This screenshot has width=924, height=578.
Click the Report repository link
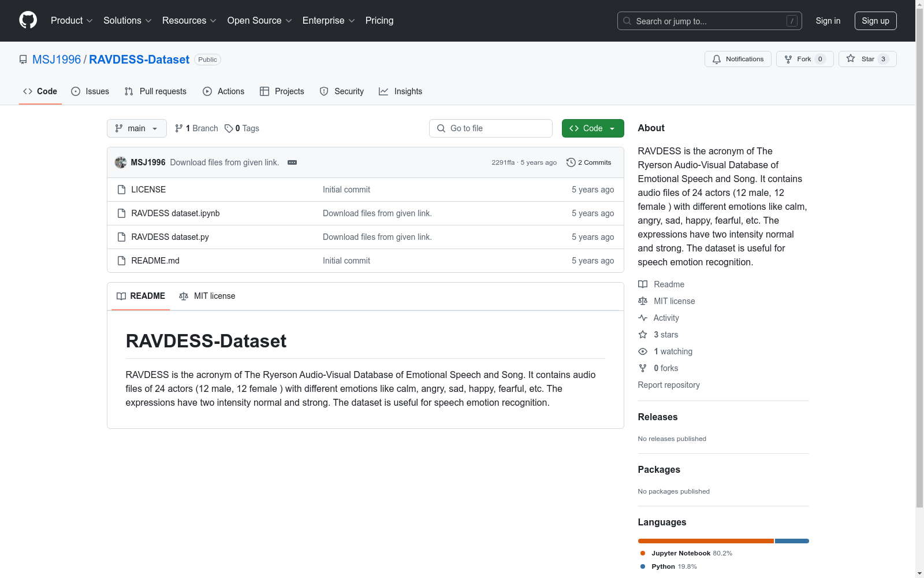(669, 385)
